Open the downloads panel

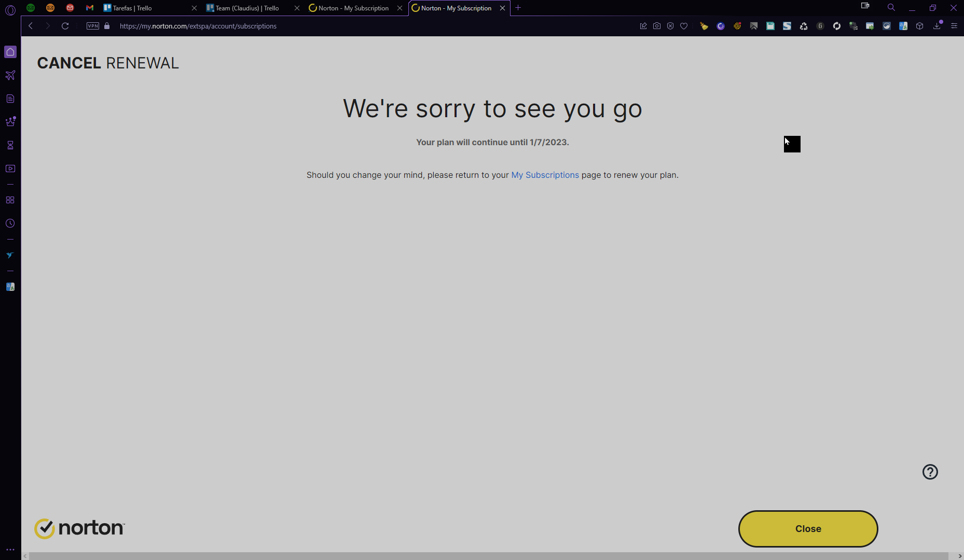pyautogui.click(x=937, y=26)
